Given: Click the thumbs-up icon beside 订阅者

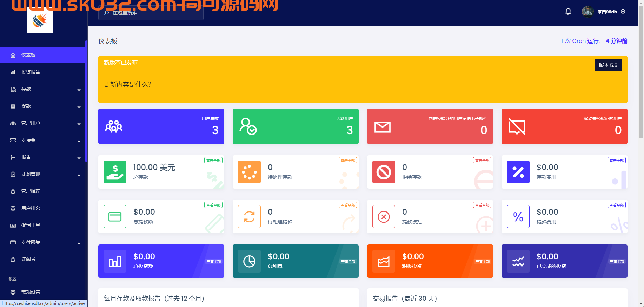Looking at the screenshot, I should pyautogui.click(x=13, y=259).
